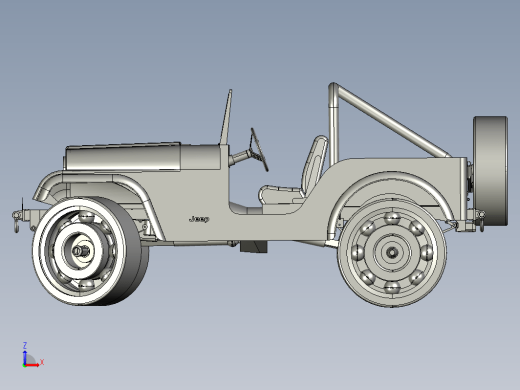Pick the driver seat backrest

(x=314, y=165)
